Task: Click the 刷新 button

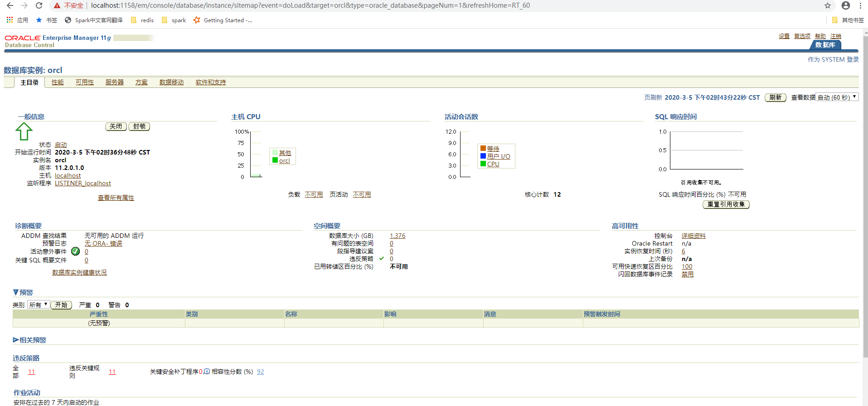Action: (776, 97)
